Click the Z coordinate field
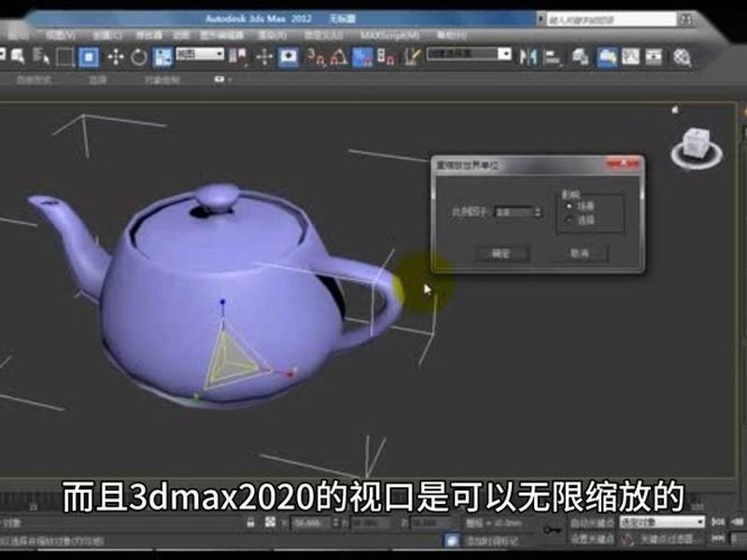747x560 pixels. 430,524
